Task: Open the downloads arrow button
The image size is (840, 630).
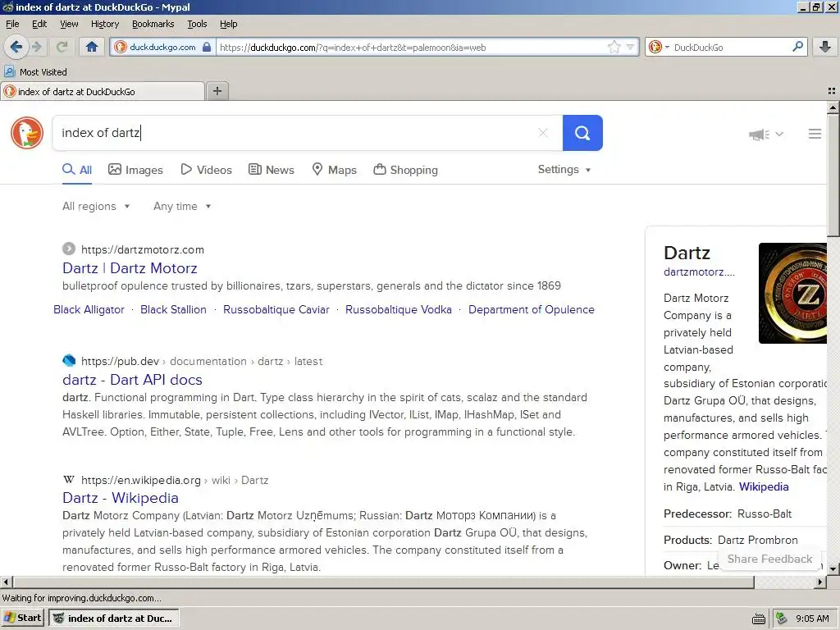Action: pyautogui.click(x=825, y=47)
